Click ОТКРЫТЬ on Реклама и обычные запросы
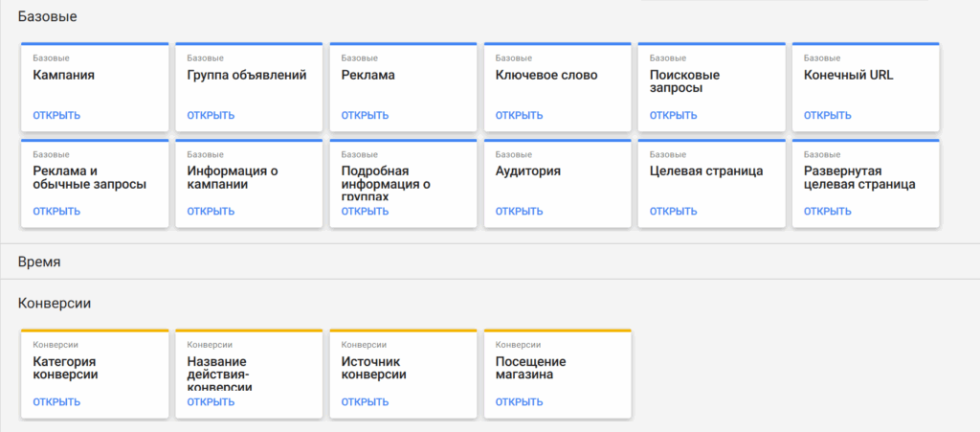Viewport: 980px width, 432px height. click(x=56, y=212)
